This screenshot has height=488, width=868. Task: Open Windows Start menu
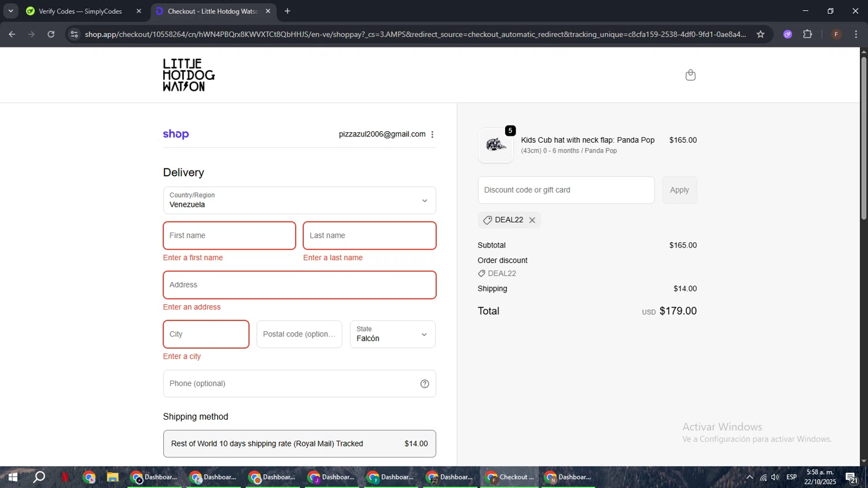click(x=12, y=478)
